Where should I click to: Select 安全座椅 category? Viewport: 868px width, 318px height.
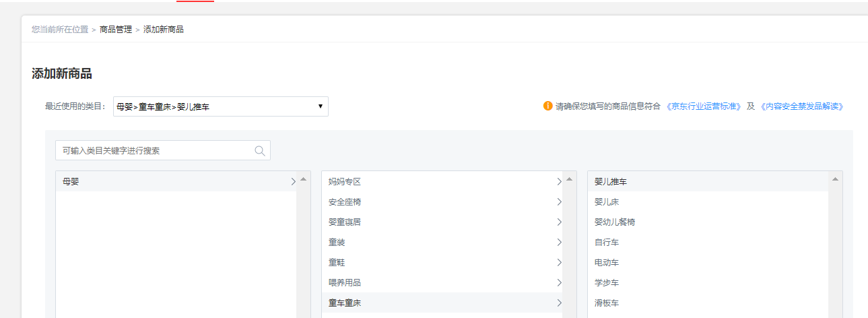point(442,201)
